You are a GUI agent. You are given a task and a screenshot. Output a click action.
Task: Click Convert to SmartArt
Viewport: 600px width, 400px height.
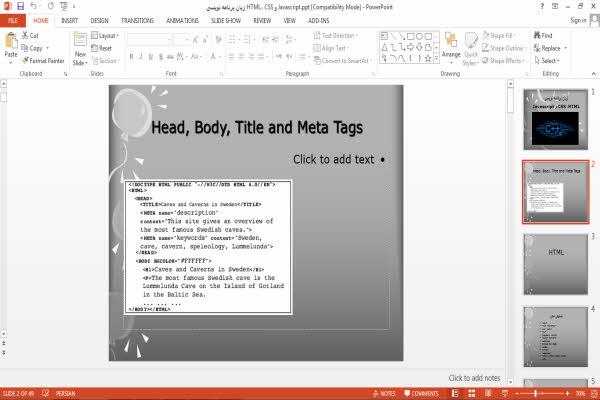click(x=341, y=60)
